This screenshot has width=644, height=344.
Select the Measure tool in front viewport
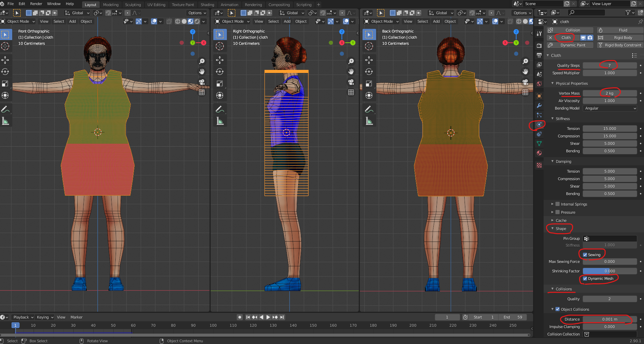click(x=5, y=121)
